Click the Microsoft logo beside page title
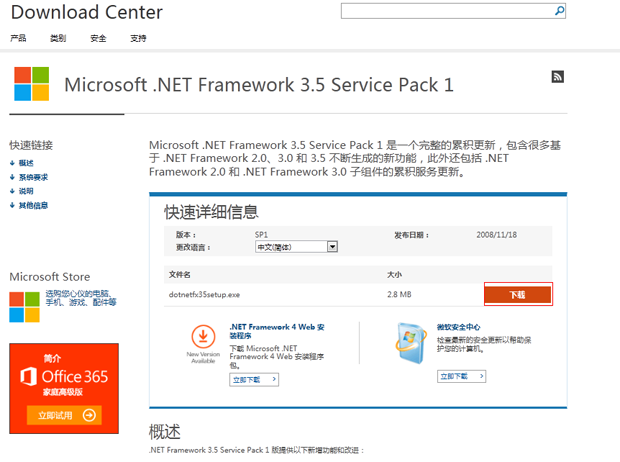The image size is (620, 462). 31,84
